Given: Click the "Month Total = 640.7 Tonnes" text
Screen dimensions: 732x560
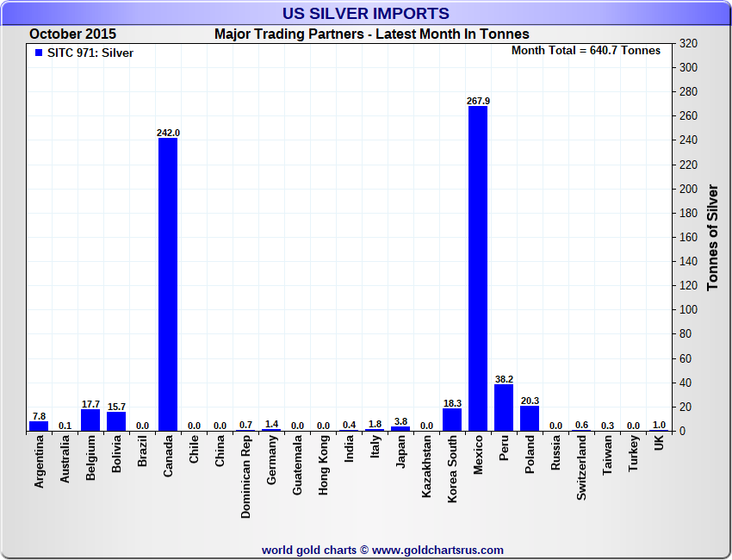Looking at the screenshot, I should click(x=586, y=51).
